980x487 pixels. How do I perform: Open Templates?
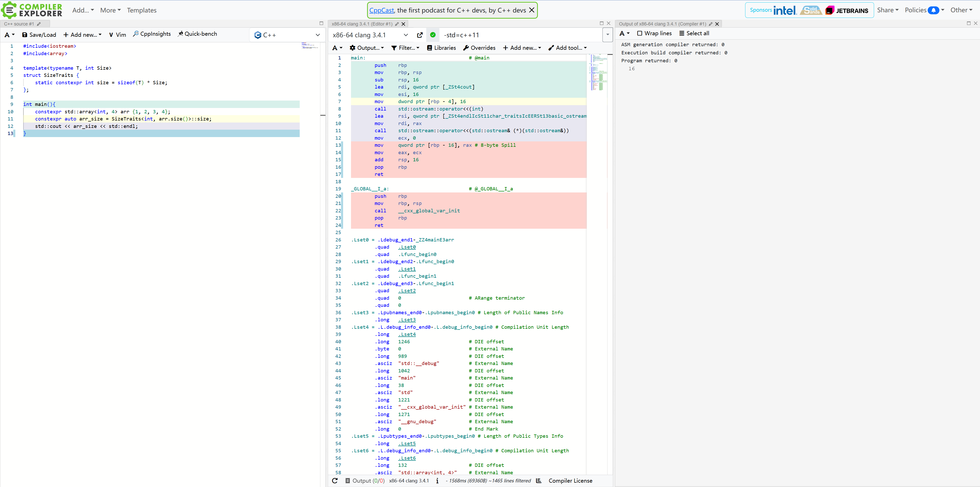tap(141, 10)
